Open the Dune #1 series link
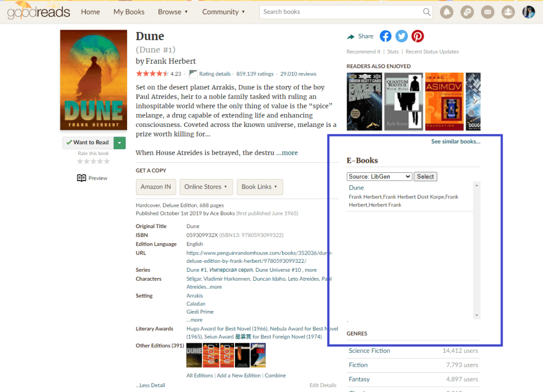 196,270
